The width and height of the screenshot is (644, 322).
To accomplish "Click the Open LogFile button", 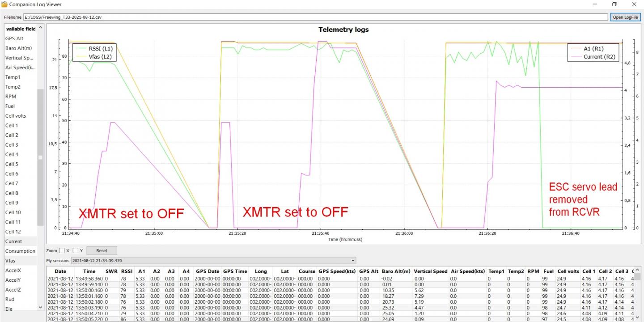I will click(626, 17).
